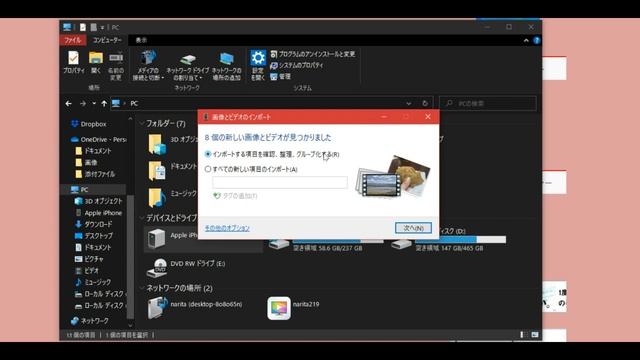The width and height of the screenshot is (640, 360).
Task: Select local disk showing 147 GB/465 GB
Action: tap(448, 240)
